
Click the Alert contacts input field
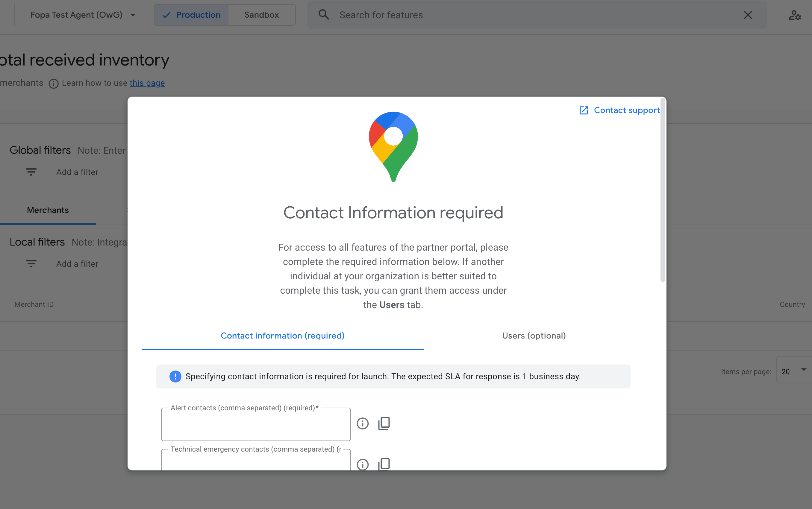click(x=256, y=423)
